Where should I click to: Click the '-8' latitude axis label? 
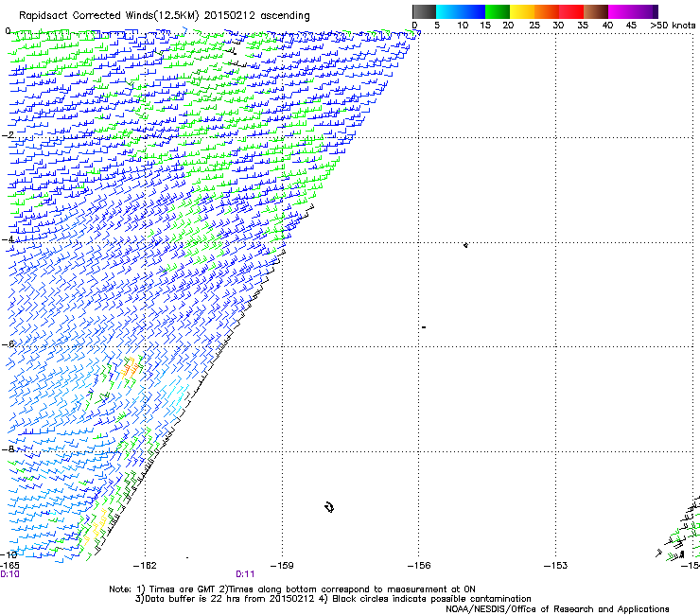8,448
